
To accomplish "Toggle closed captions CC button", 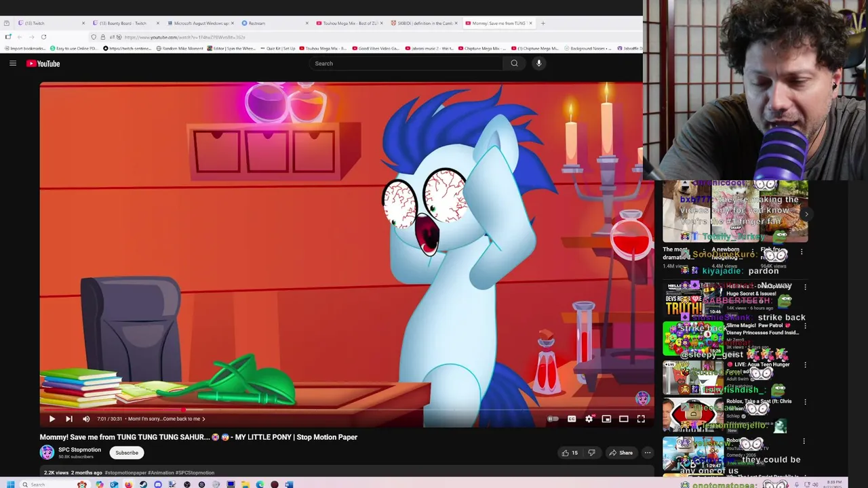I will [572, 419].
